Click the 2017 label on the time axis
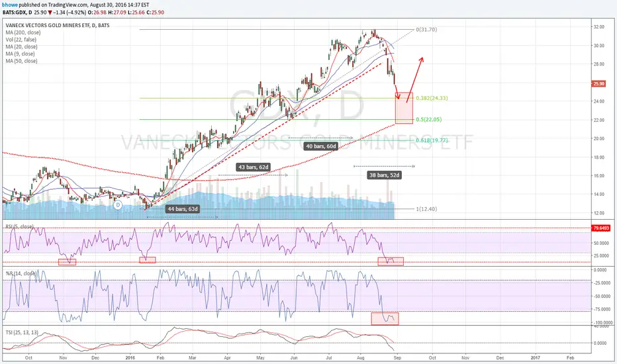 [535, 358]
